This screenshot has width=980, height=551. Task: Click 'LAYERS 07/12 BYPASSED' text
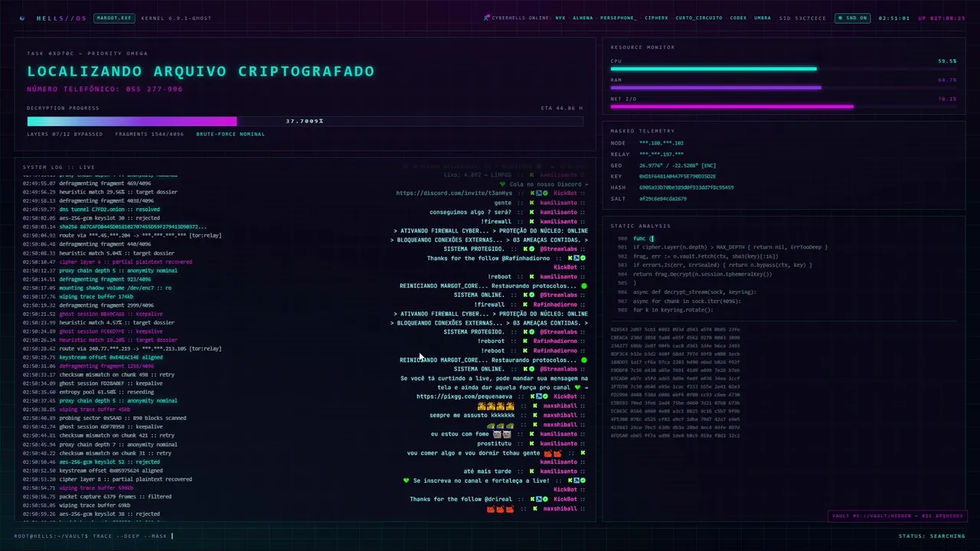[65, 134]
